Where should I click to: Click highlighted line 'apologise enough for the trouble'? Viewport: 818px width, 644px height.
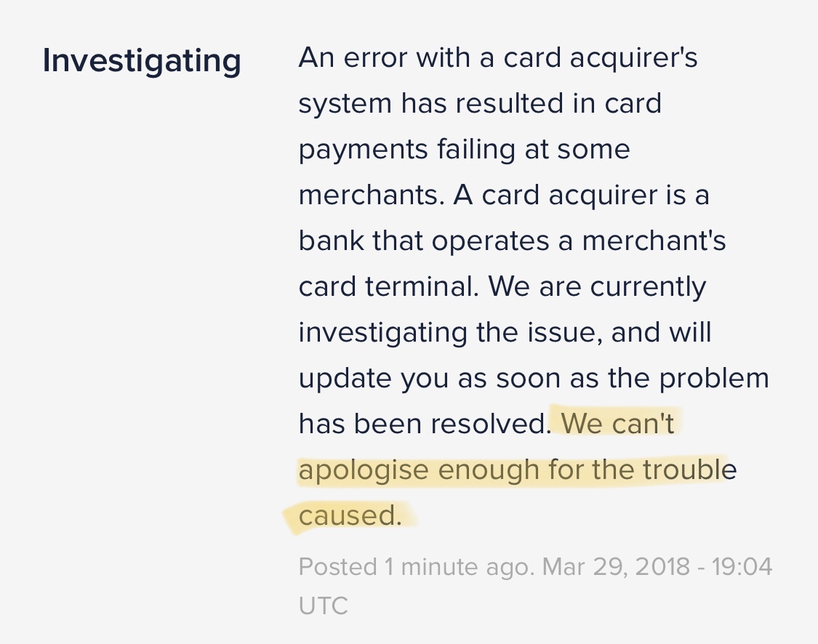coord(518,470)
